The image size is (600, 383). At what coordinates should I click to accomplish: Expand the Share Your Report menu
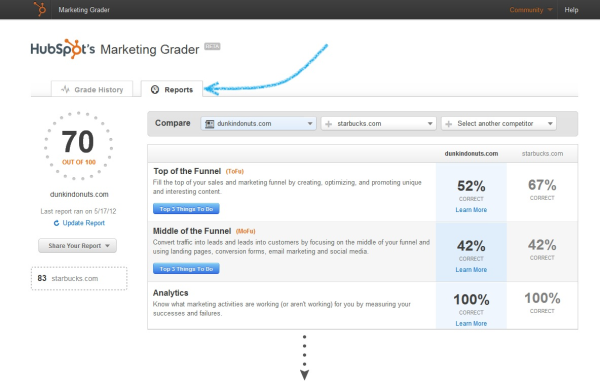point(77,246)
